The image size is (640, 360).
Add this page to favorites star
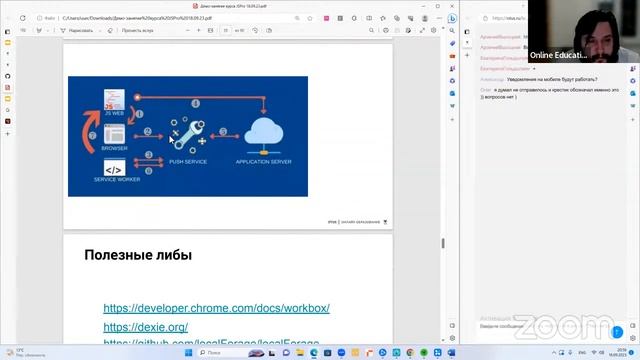[x=310, y=18]
